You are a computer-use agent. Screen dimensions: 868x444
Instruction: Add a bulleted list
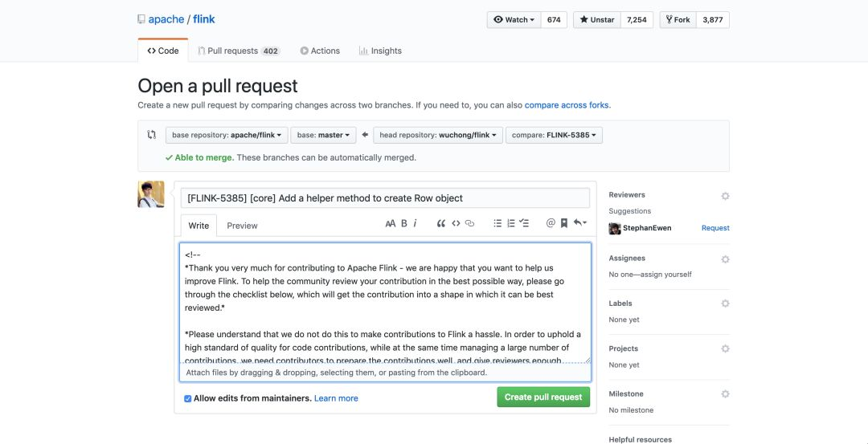click(497, 223)
